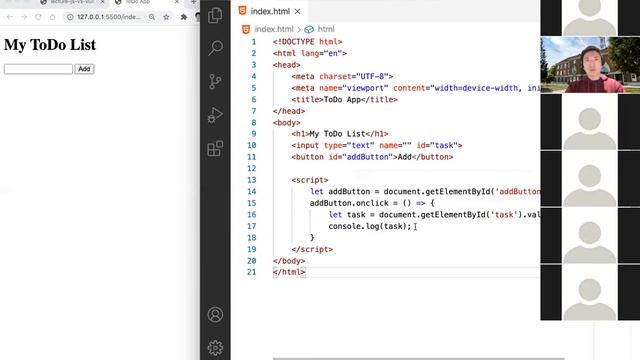
Task: Click the browser back arrow
Action: [10, 17]
